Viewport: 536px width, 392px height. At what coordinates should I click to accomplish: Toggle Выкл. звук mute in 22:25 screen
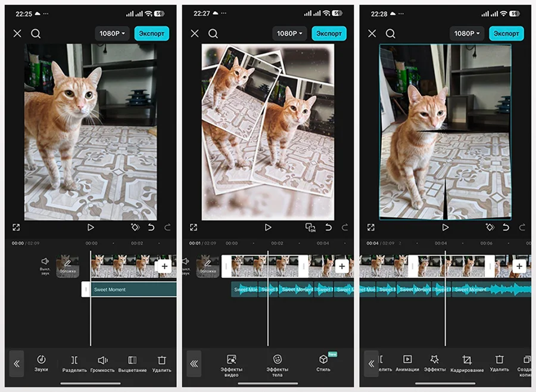[45, 265]
